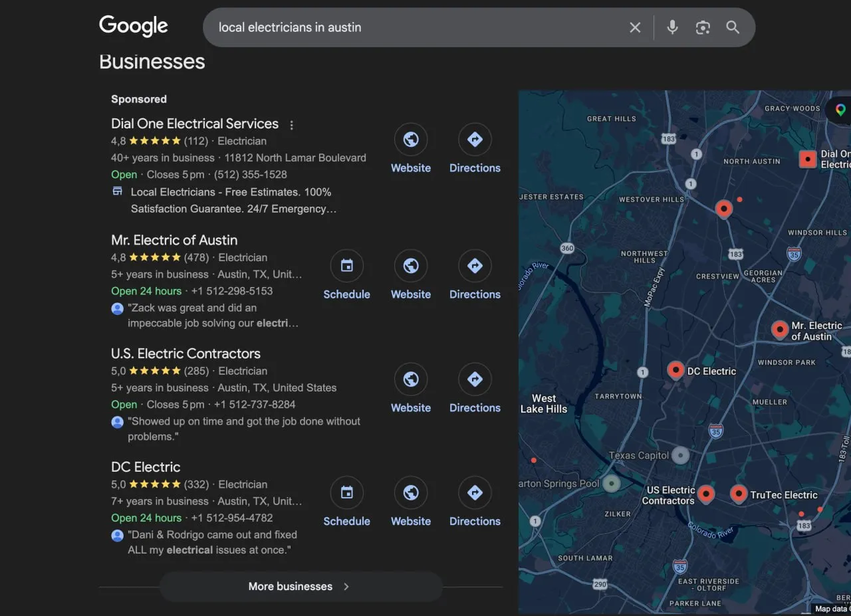Select the DC Electric map pin

pos(675,370)
